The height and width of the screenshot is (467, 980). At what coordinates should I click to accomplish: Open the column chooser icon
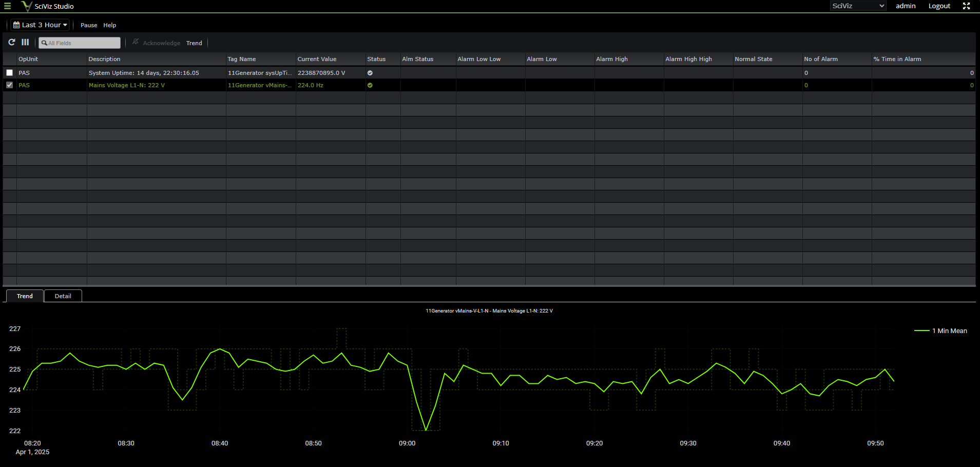(25, 42)
